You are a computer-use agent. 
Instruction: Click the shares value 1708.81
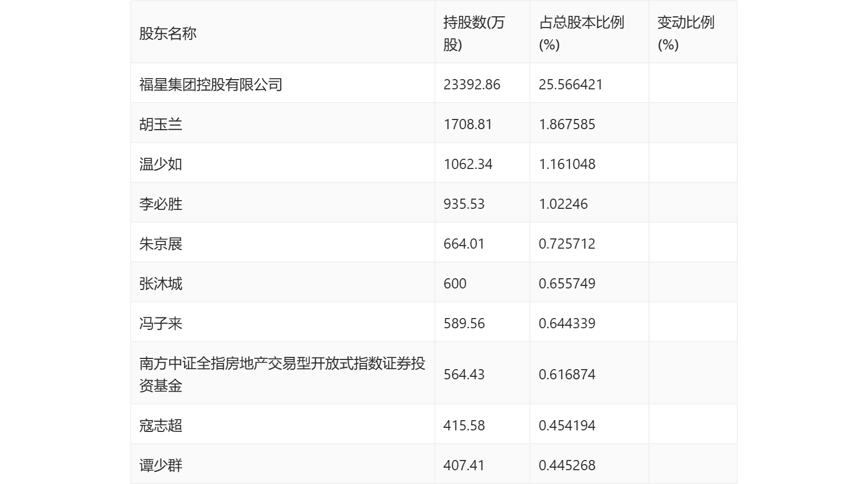tap(468, 125)
